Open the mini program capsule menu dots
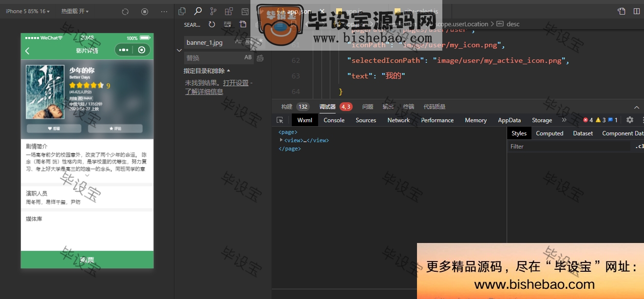Image resolution: width=644 pixels, height=299 pixels. pyautogui.click(x=124, y=50)
